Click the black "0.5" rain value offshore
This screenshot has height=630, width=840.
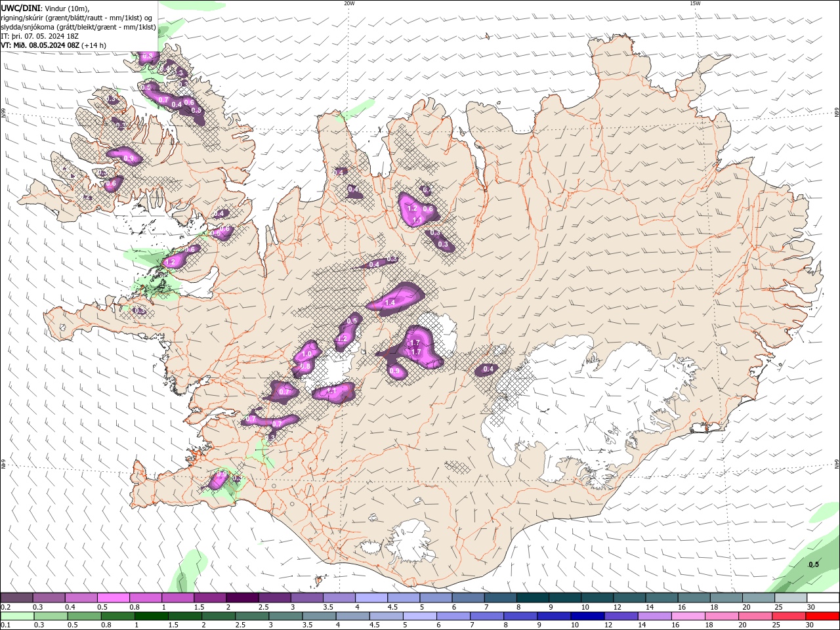coord(814,564)
